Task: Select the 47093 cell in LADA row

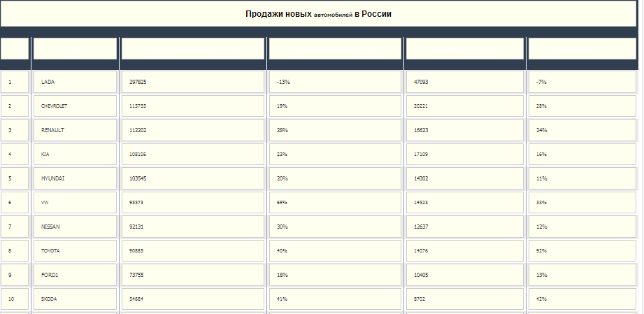Action: pos(465,82)
